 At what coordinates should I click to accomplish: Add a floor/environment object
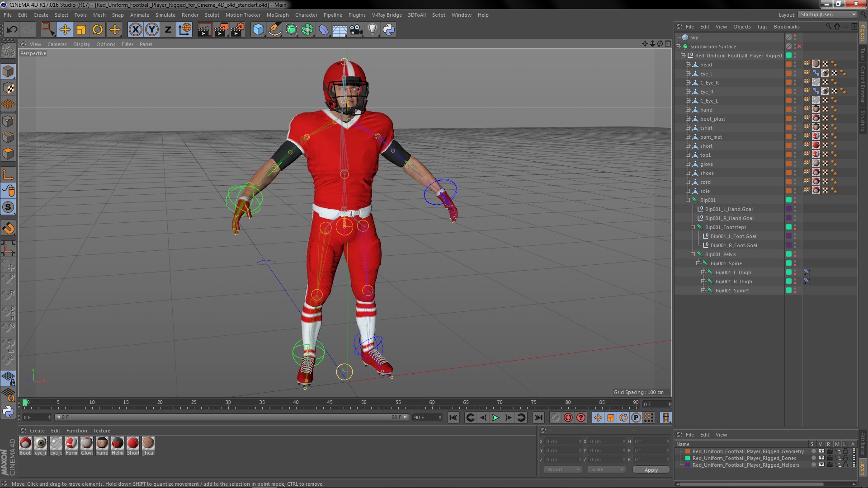(x=340, y=30)
